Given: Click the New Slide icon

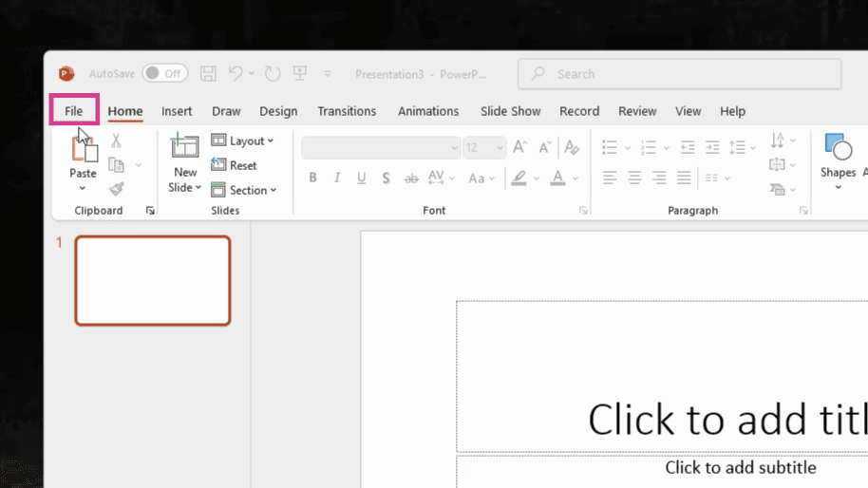Looking at the screenshot, I should pyautogui.click(x=184, y=146).
